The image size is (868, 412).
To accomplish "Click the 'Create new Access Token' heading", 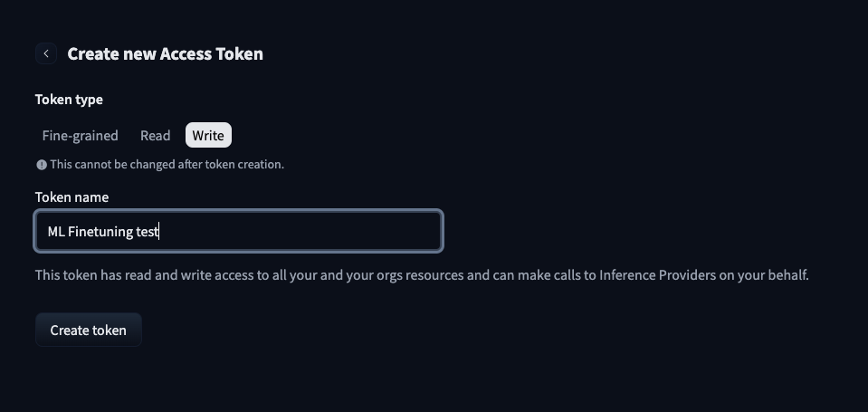I will [x=165, y=53].
